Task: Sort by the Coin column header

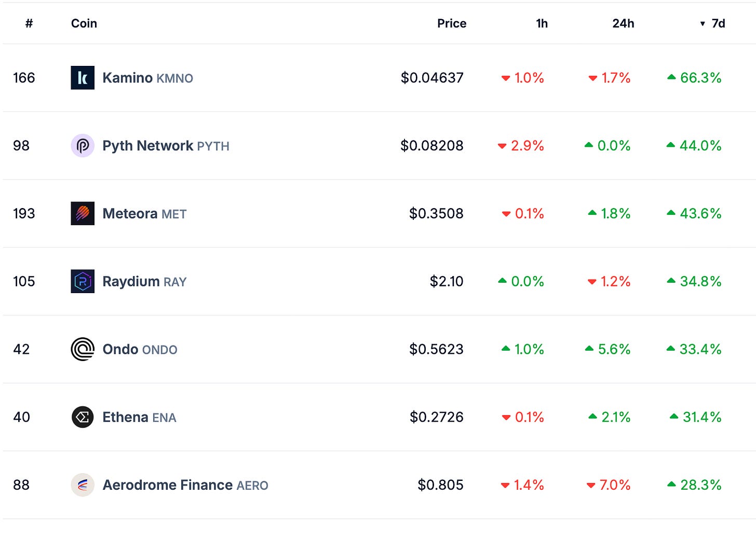Action: tap(84, 23)
